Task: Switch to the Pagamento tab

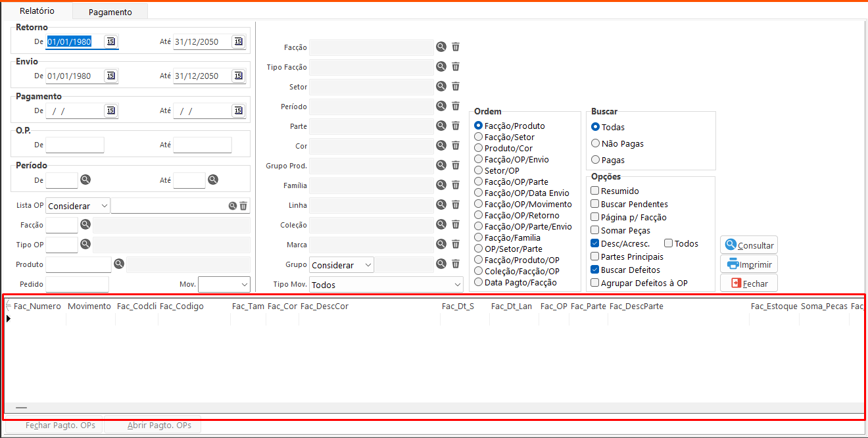Action: (110, 12)
